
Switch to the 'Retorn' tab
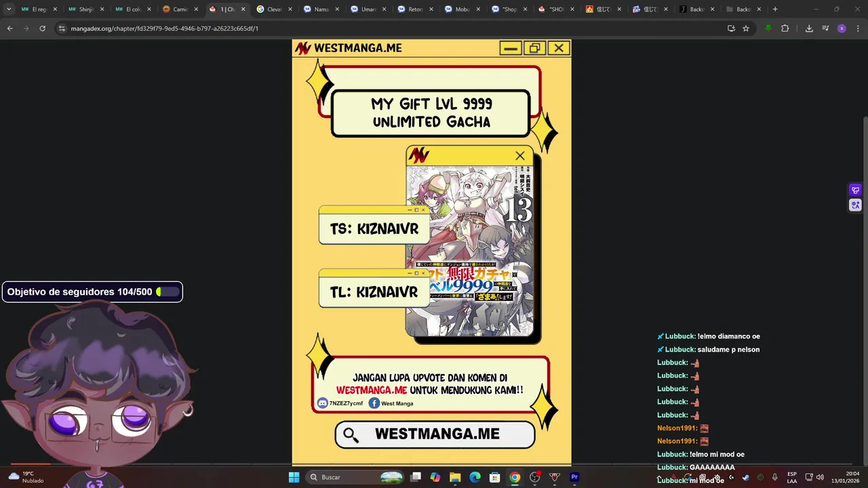[x=415, y=9]
